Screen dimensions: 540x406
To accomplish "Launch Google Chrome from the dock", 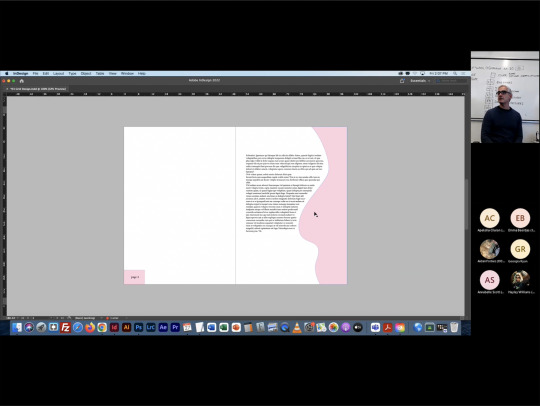I will pyautogui.click(x=102, y=327).
